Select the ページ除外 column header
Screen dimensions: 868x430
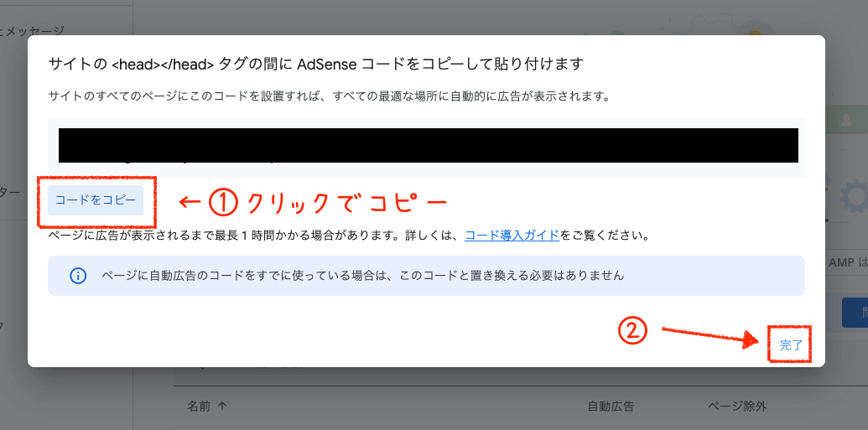(737, 407)
